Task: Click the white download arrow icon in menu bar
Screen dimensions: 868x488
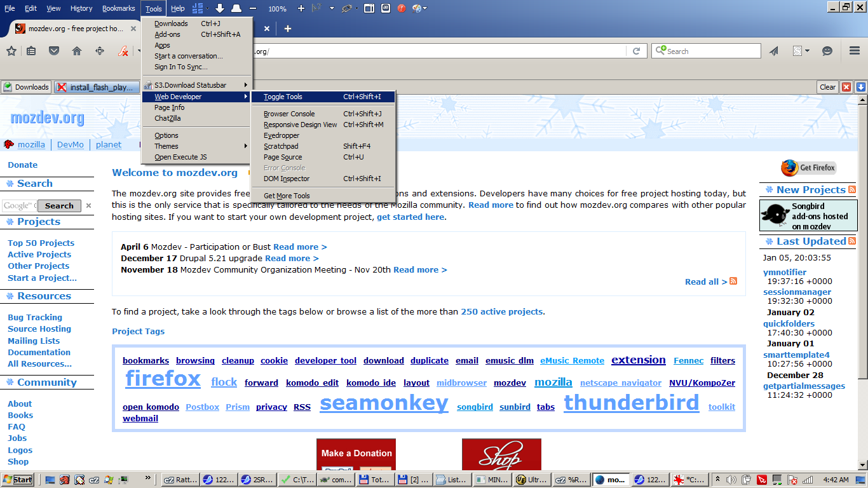Action: 220,8
